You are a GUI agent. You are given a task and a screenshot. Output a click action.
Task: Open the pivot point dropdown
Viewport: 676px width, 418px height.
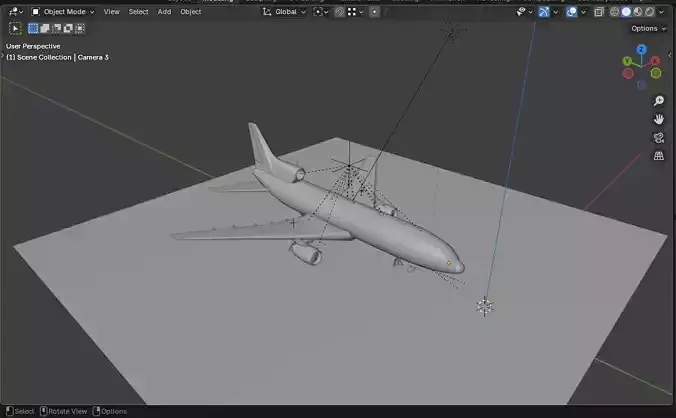click(x=320, y=12)
